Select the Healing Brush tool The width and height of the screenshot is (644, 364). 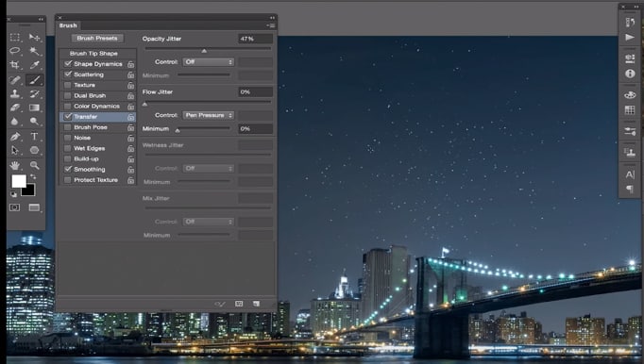point(15,79)
